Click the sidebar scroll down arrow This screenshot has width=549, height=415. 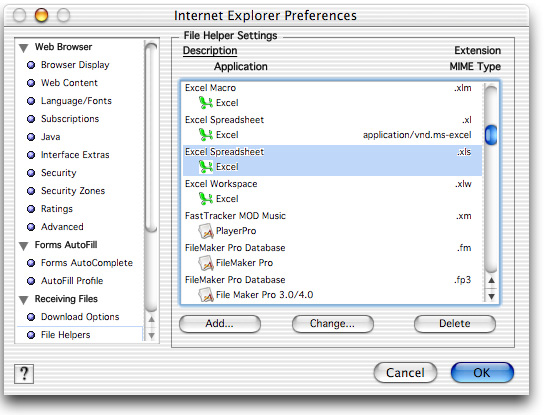151,336
